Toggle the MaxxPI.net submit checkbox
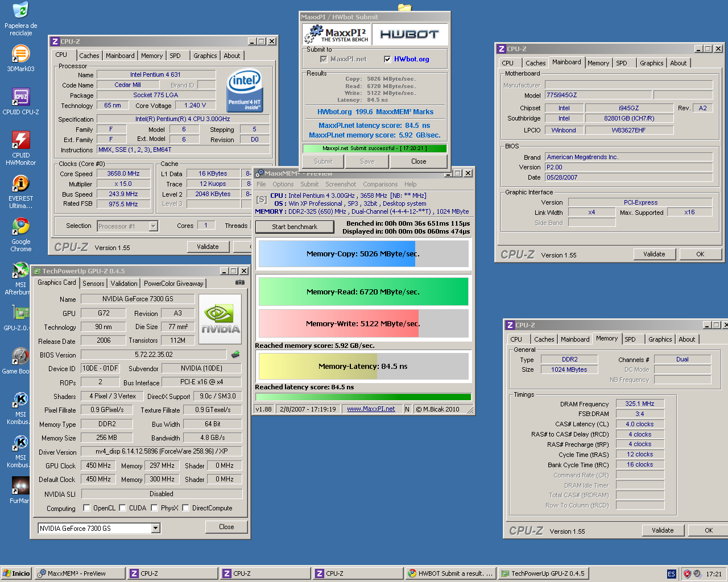 coord(324,59)
